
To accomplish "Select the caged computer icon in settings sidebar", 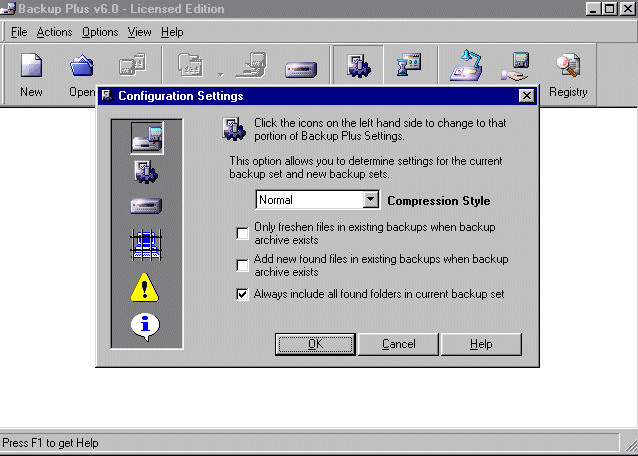I will (x=146, y=245).
